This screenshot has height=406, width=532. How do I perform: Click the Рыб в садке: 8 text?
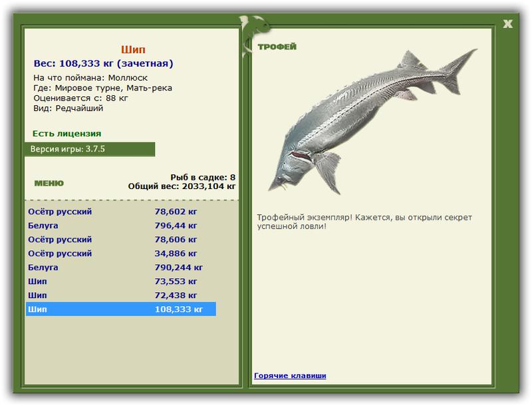click(x=203, y=177)
